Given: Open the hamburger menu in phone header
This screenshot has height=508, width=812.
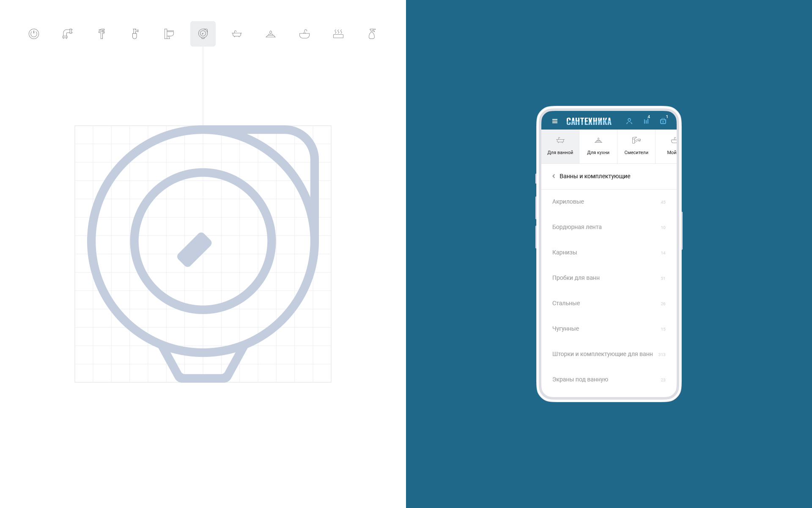Looking at the screenshot, I should coord(555,121).
